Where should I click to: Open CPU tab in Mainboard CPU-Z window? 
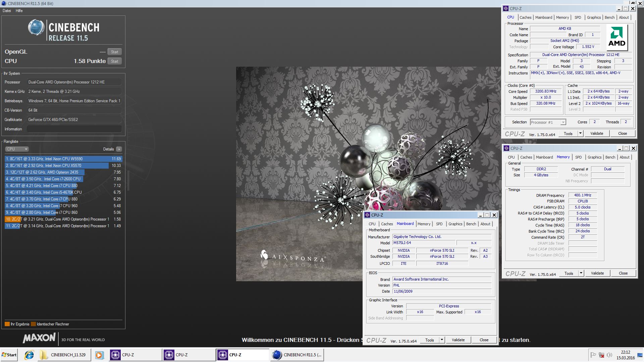(x=372, y=224)
